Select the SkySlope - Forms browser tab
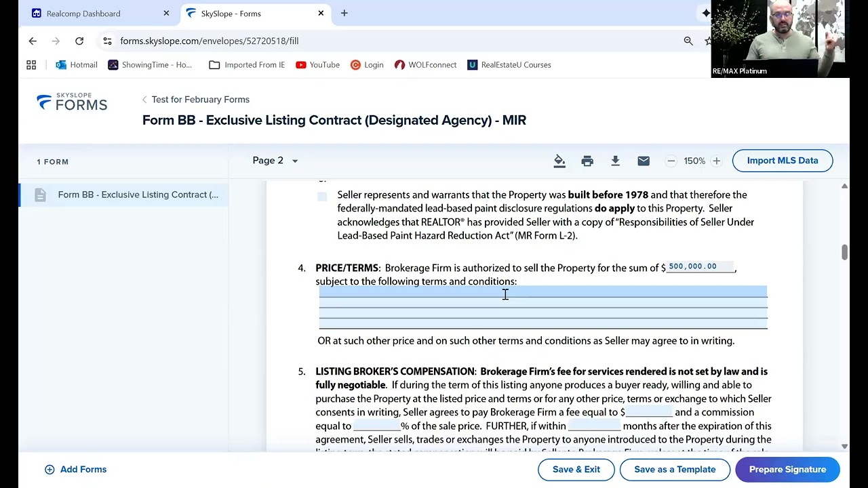 pos(255,14)
